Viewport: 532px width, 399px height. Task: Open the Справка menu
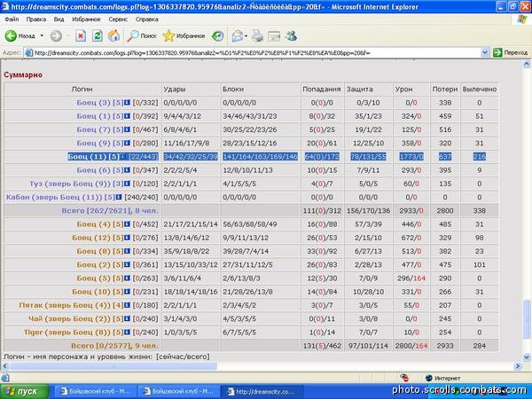pos(147,20)
